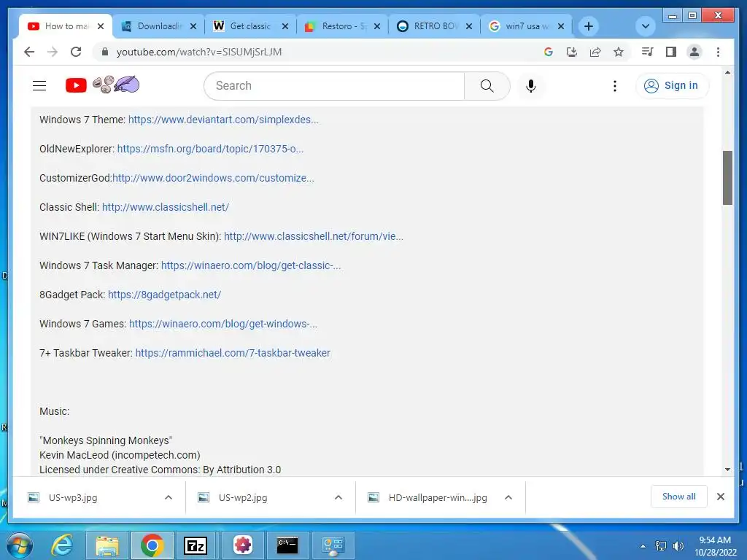Click the install app icon in address bar
This screenshot has height=560, width=747.
(x=572, y=52)
